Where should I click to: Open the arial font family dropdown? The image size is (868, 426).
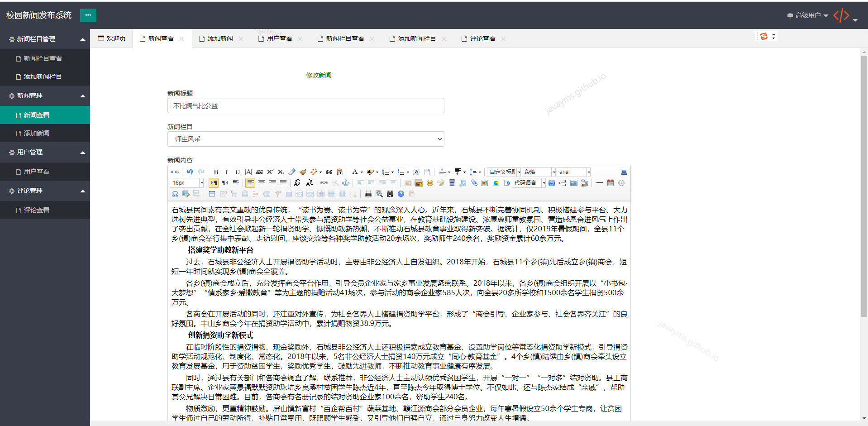tap(574, 172)
